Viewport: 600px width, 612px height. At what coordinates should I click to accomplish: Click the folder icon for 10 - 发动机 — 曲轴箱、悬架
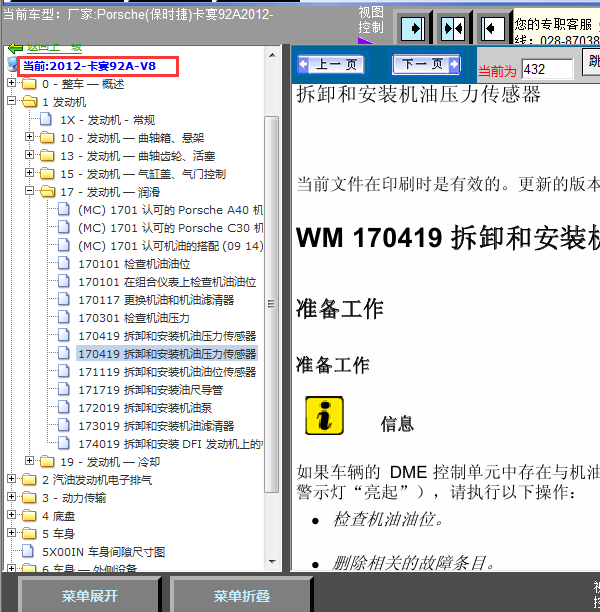(x=47, y=137)
